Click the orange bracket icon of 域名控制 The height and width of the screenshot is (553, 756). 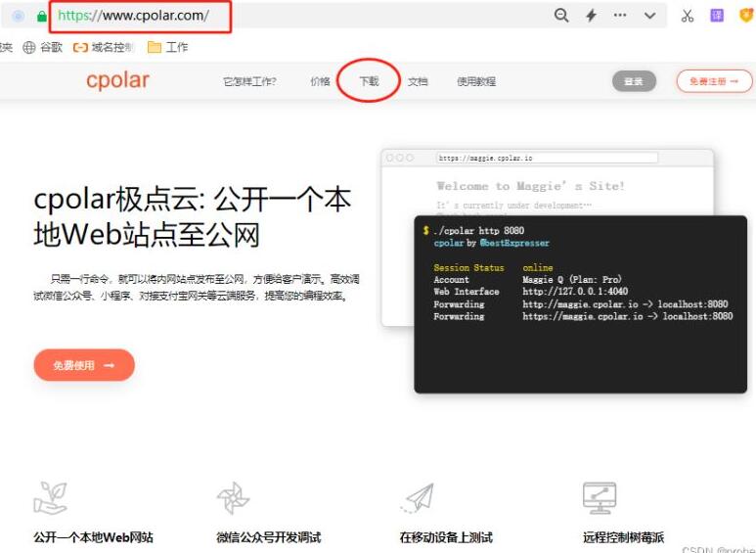[80, 47]
